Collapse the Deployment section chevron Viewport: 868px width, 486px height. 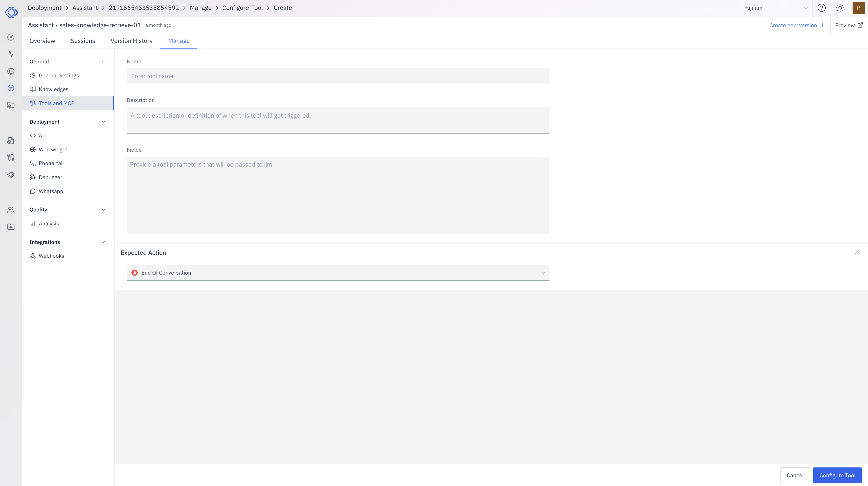tap(103, 121)
